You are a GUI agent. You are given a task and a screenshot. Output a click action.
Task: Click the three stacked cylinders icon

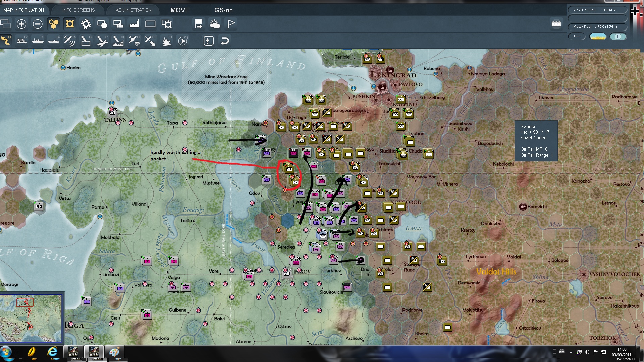[556, 24]
